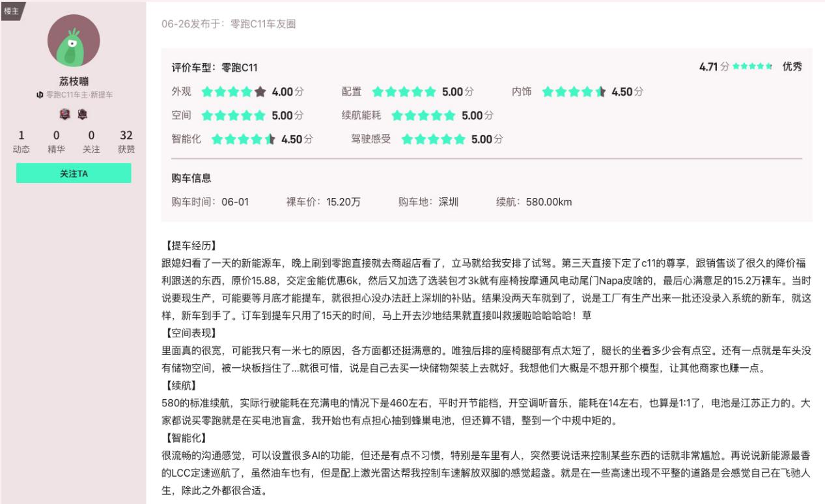The height and width of the screenshot is (504, 825).
Task: Click the 【空间表现】 section heading
Action: pyautogui.click(x=189, y=333)
